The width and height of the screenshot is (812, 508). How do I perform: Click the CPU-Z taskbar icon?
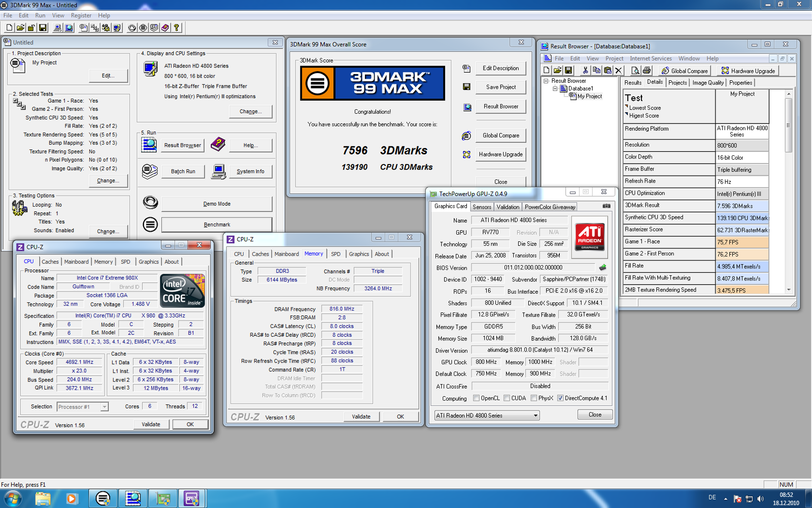click(x=191, y=498)
